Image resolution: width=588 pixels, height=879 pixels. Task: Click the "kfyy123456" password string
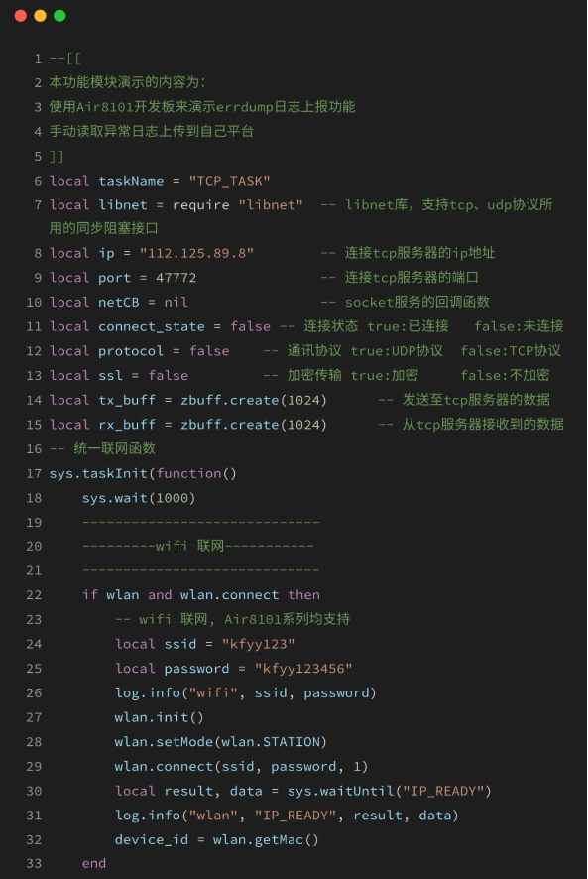[x=303, y=669]
